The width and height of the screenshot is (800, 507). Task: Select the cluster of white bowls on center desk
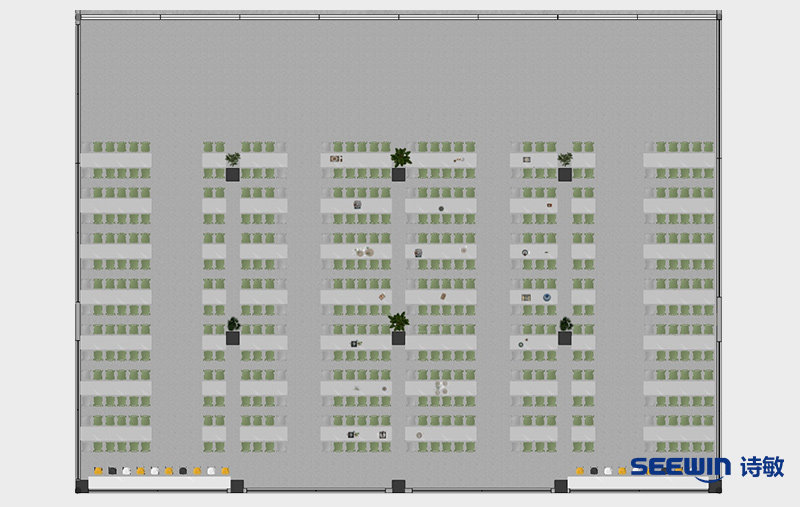coord(441,386)
